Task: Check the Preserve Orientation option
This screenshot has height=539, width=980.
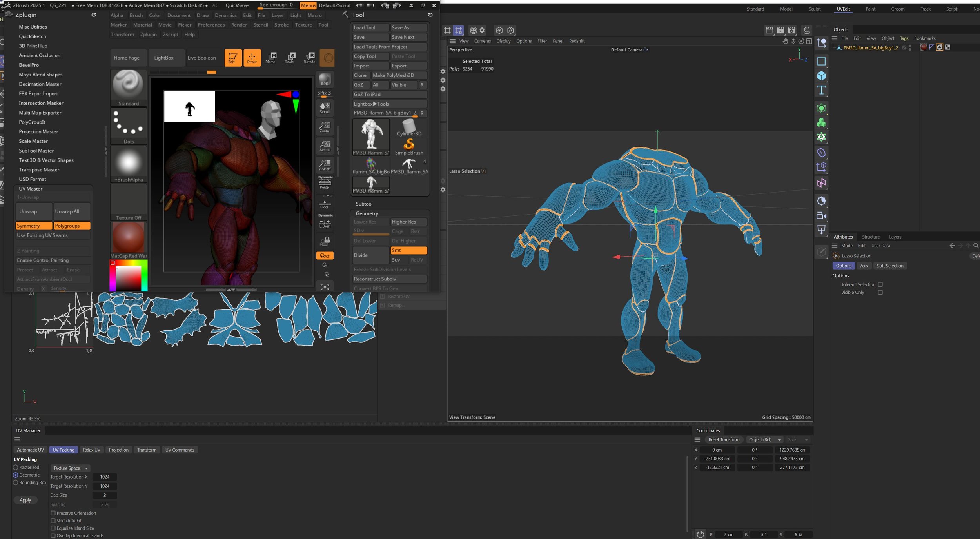Action: tap(53, 513)
